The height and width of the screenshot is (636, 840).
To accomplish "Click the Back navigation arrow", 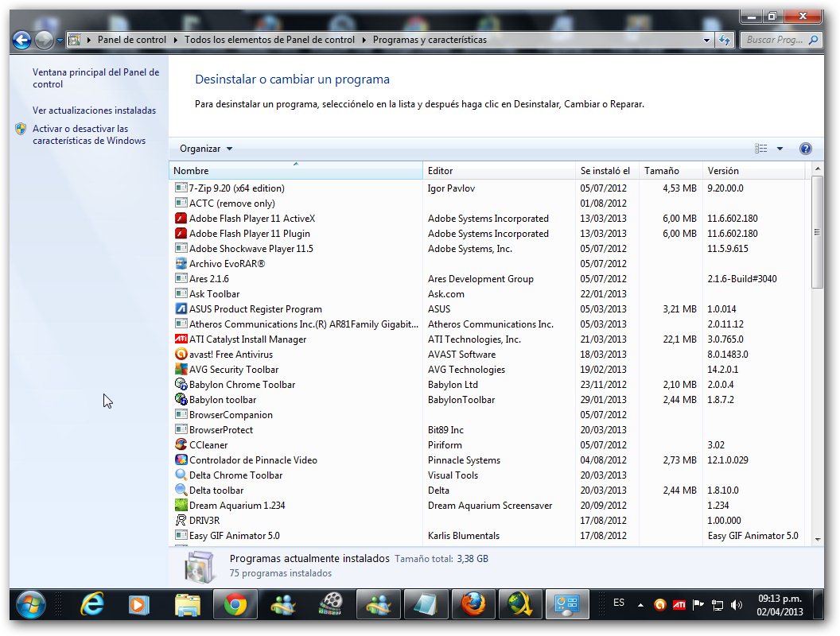I will click(22, 41).
